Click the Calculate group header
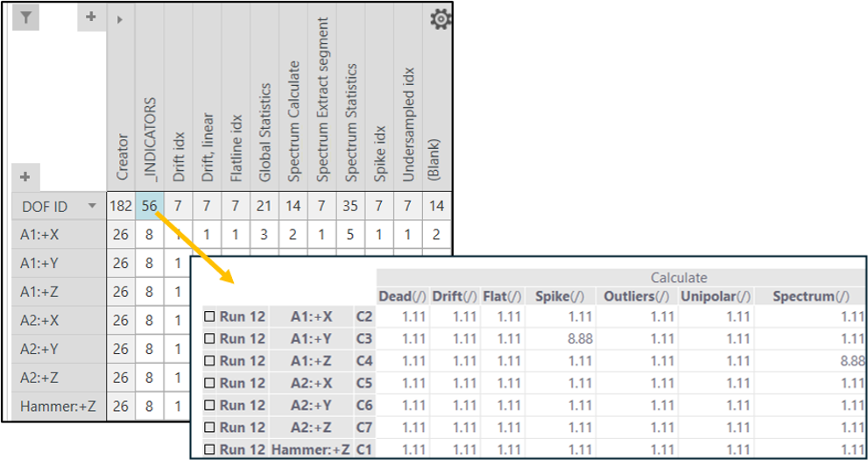Screen dimensions: 868x460 679,277
